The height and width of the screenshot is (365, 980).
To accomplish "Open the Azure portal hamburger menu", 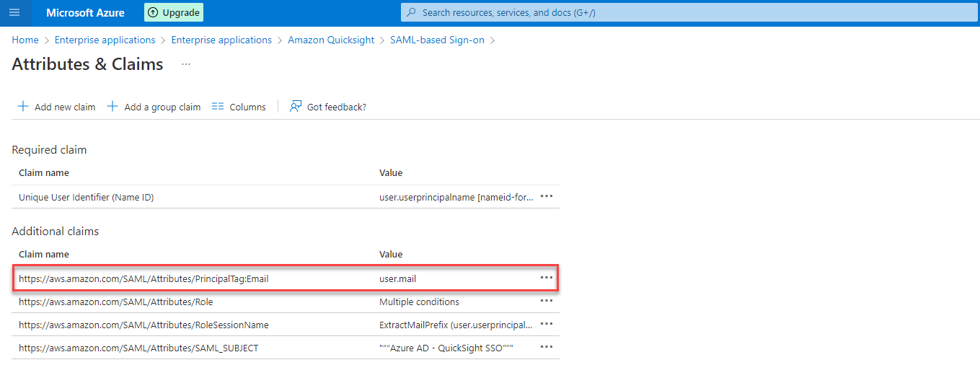I will click(x=14, y=12).
